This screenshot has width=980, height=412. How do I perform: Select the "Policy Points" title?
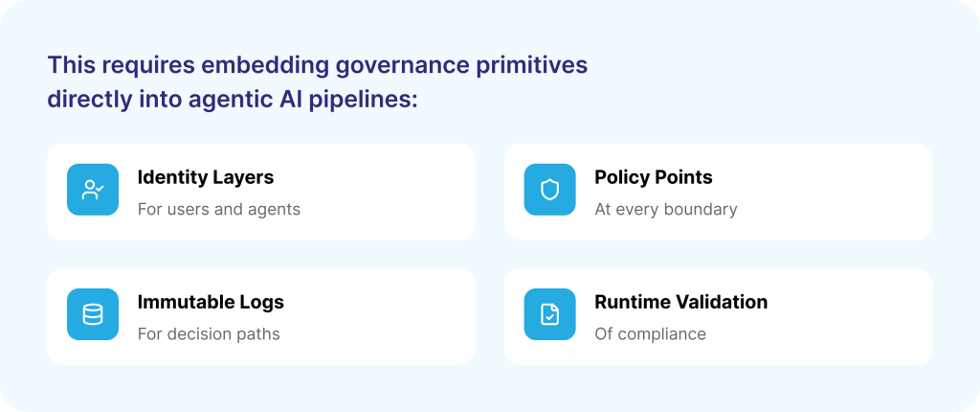coord(653,177)
